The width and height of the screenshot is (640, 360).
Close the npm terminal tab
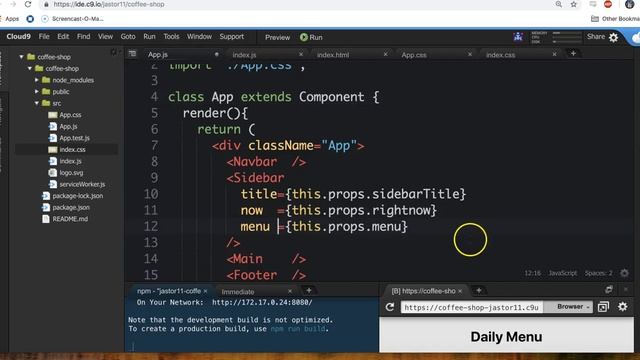(x=205, y=291)
